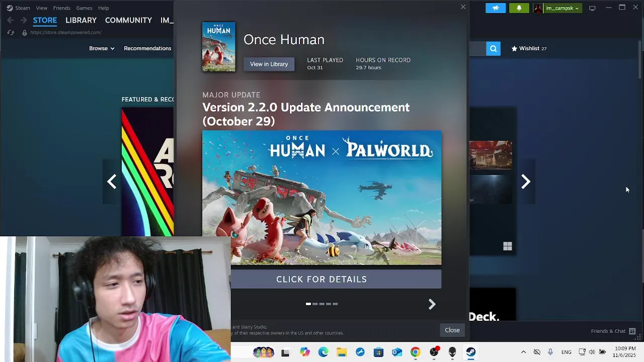Open Microsoft Store from the taskbar
This screenshot has height=362, width=644.
click(x=378, y=352)
